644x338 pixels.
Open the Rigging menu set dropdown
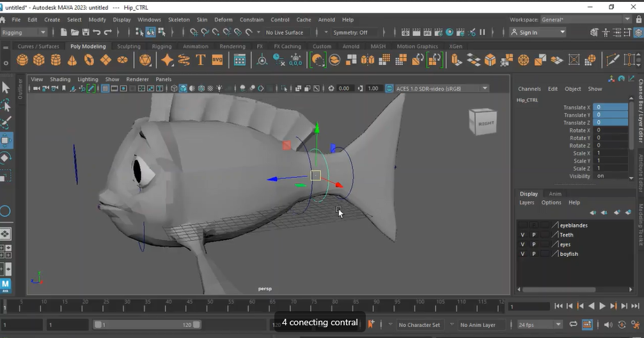coord(24,33)
